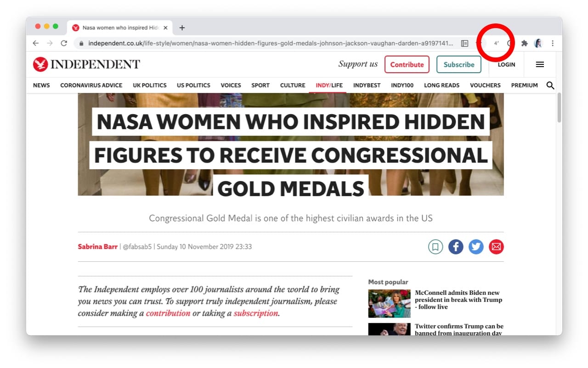Screen dimensions: 588x368
Task: Open a new browser tab
Action: [x=182, y=28]
